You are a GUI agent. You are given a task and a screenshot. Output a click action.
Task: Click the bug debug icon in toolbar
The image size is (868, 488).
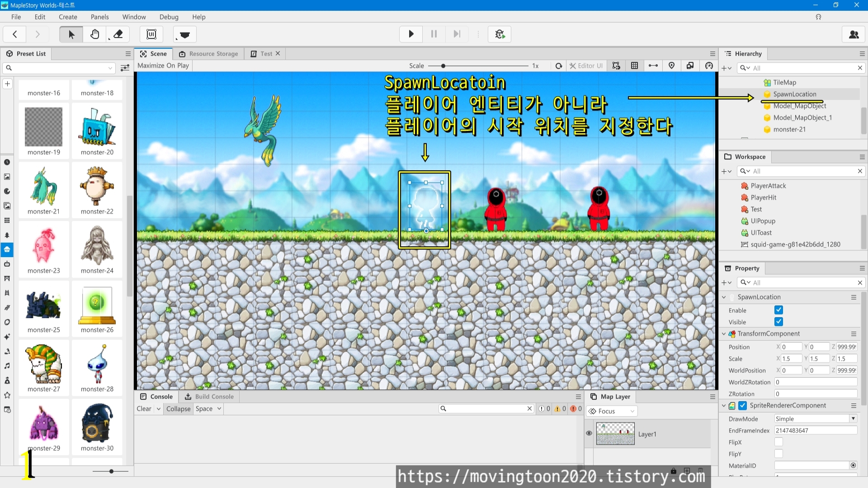(x=500, y=34)
